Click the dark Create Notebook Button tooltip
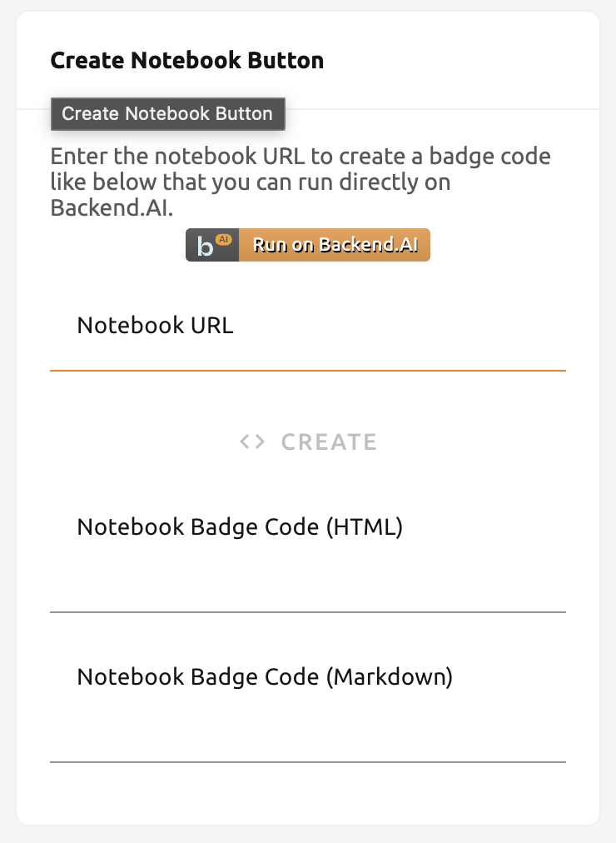Screen dimensions: 616x843 [x=167, y=114]
